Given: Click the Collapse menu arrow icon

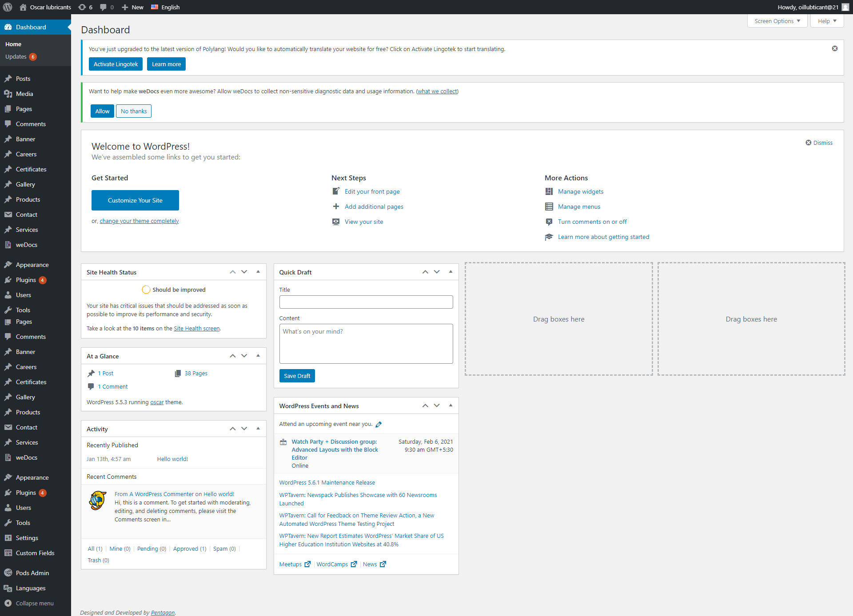Looking at the screenshot, I should pyautogui.click(x=8, y=603).
